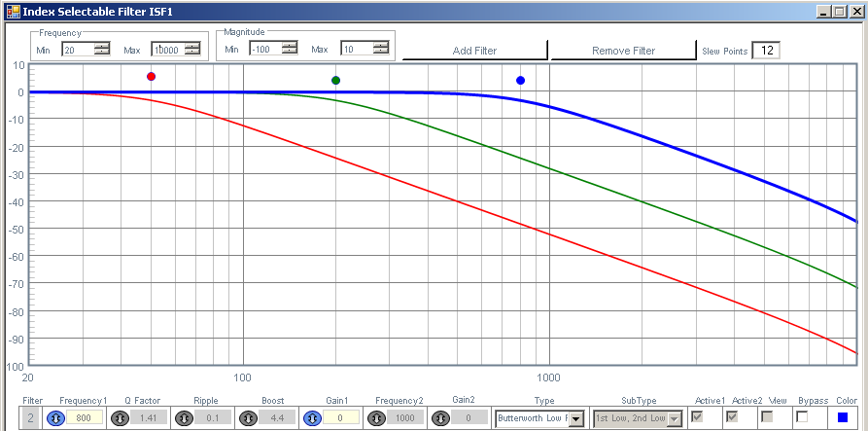Click the Magnitude Min spinner
The width and height of the screenshot is (868, 431).
point(290,49)
